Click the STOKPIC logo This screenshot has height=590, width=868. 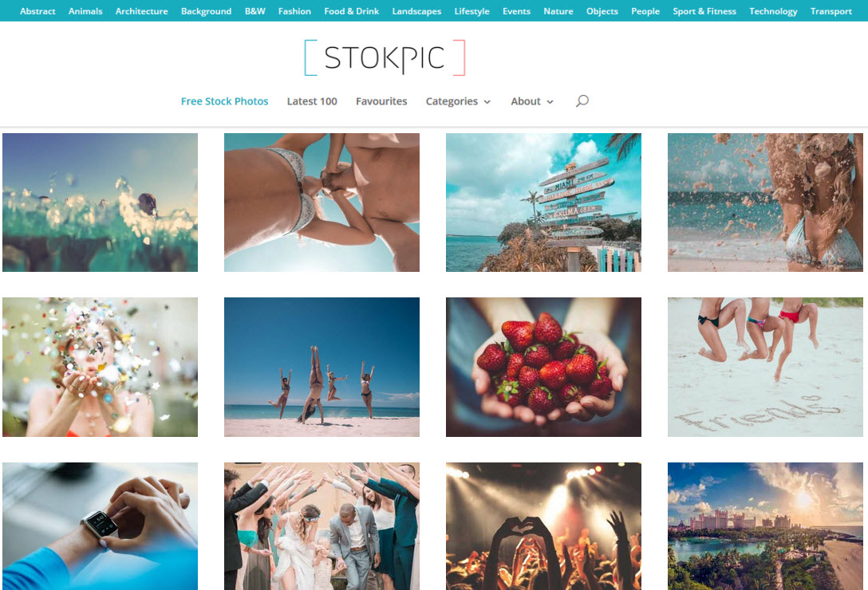385,57
